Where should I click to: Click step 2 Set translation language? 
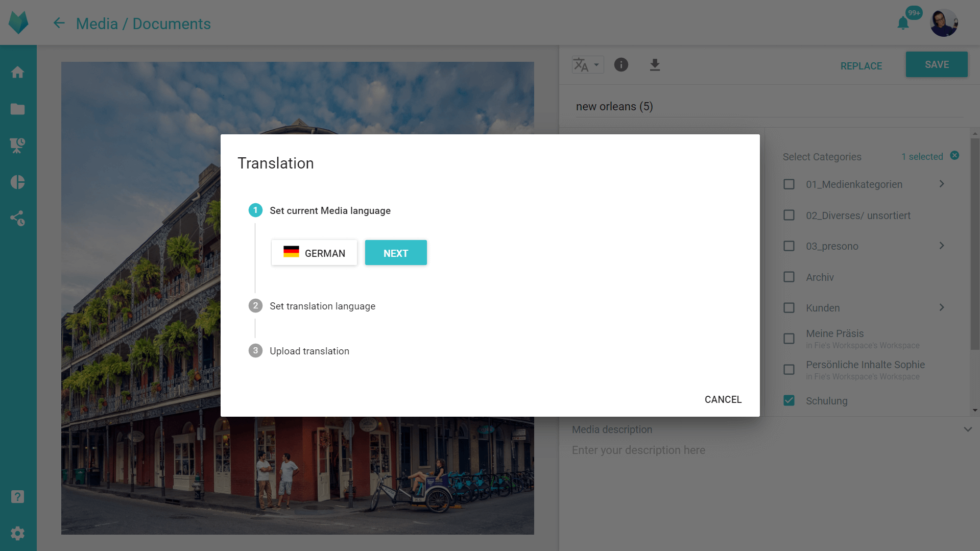click(x=312, y=306)
